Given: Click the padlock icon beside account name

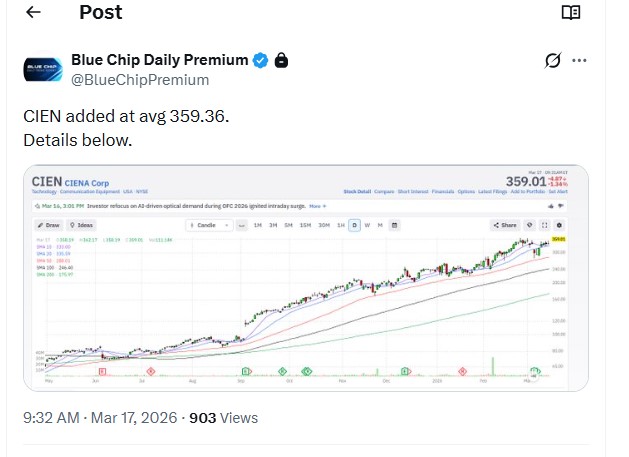Looking at the screenshot, I should (281, 60).
